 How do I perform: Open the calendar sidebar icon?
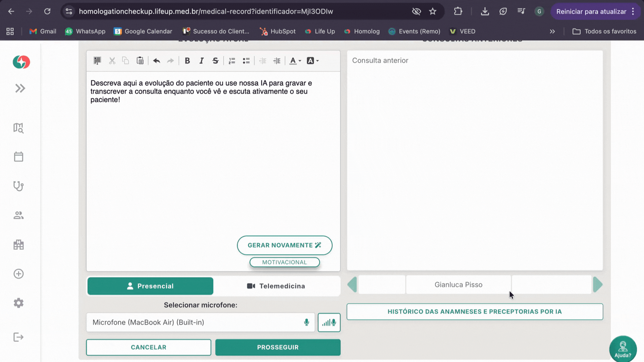(18, 157)
